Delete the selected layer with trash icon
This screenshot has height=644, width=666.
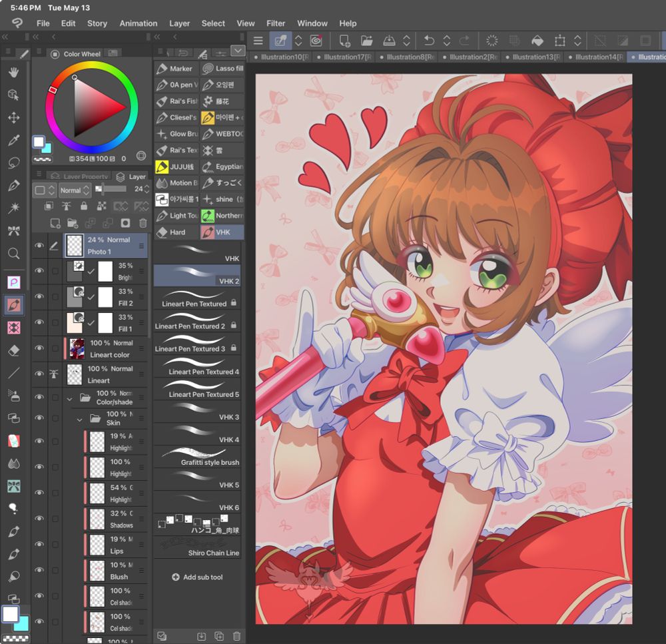pos(143,223)
